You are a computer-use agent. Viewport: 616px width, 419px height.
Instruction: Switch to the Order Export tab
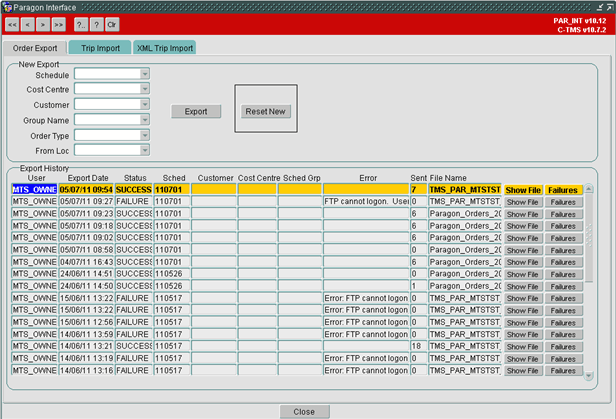(x=35, y=48)
